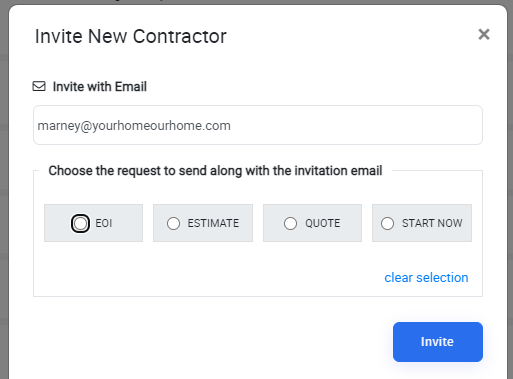Select the ESTIMATE radio circle
This screenshot has width=513, height=379.
[173, 223]
